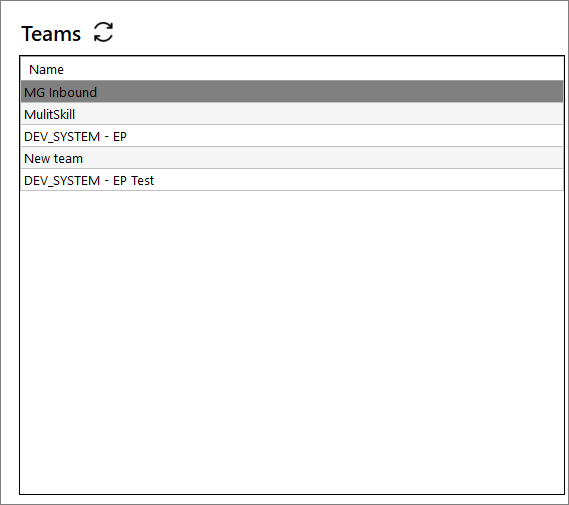Click the refresh icon next to Teams
The image size is (569, 505).
(103, 32)
